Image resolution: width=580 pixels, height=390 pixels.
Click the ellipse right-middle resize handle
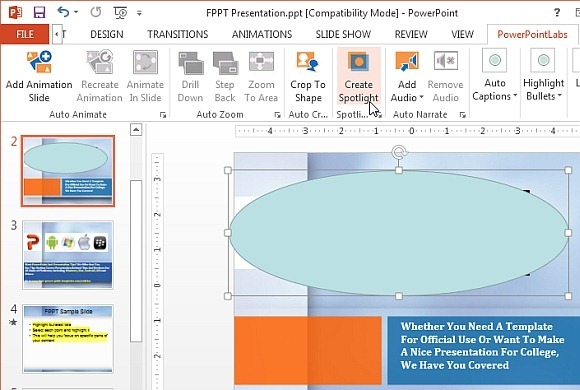point(568,233)
